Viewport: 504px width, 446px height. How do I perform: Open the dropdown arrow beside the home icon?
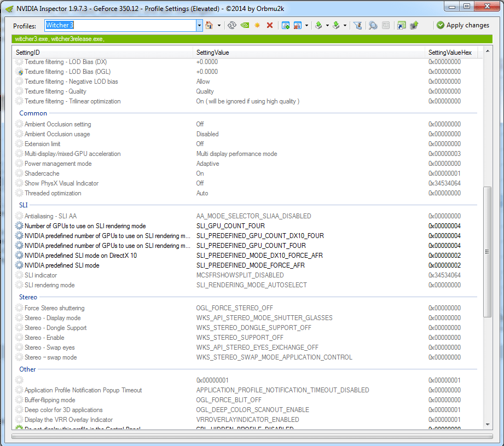pos(219,25)
